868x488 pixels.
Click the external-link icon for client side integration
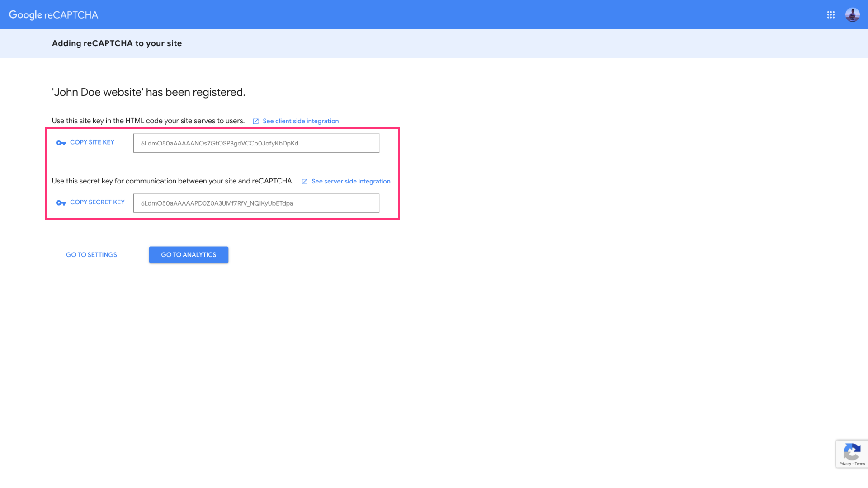(255, 122)
